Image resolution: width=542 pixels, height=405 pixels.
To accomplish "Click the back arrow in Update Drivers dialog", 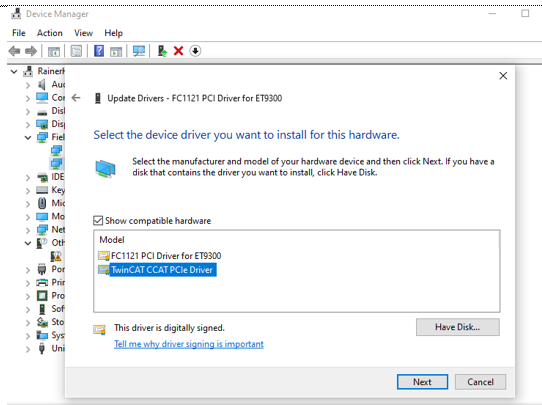I will (76, 98).
